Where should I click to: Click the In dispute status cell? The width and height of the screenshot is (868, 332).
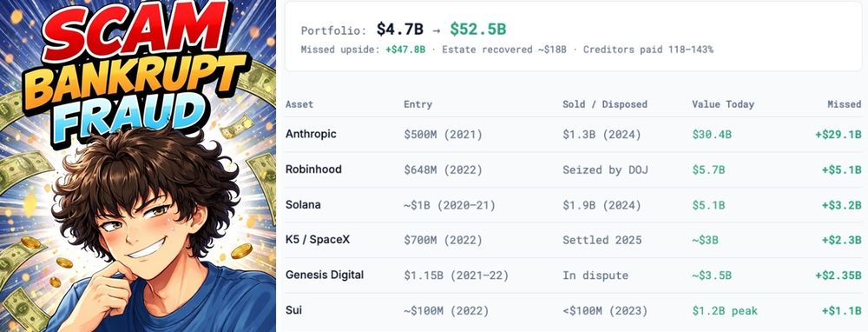(x=595, y=276)
